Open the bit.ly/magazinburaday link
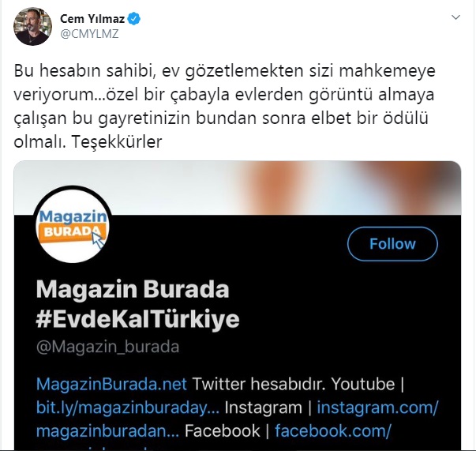The width and height of the screenshot is (476, 451). point(128,408)
